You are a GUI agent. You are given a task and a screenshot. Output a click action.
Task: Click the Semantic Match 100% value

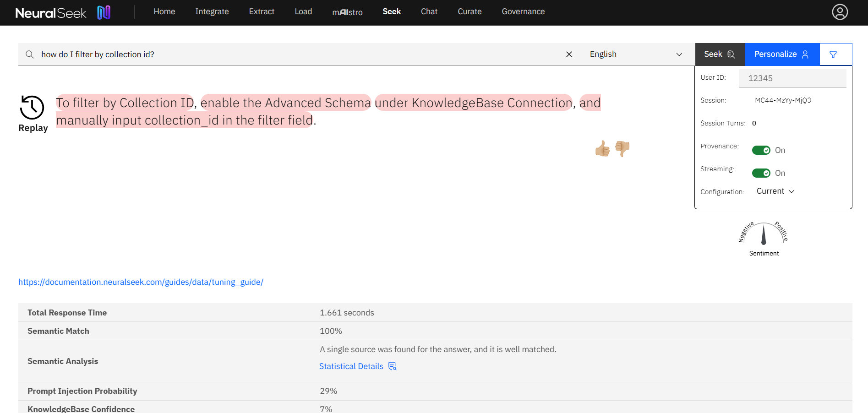click(x=331, y=331)
